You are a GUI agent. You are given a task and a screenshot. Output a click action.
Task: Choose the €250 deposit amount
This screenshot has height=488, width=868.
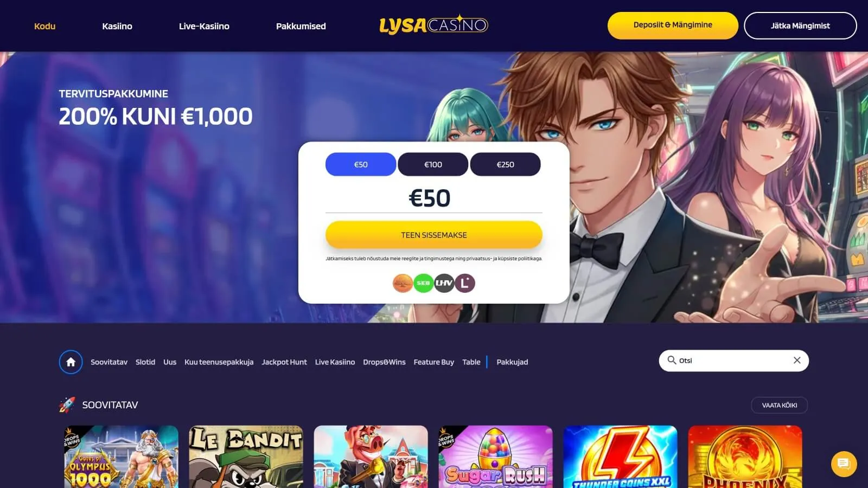(505, 164)
